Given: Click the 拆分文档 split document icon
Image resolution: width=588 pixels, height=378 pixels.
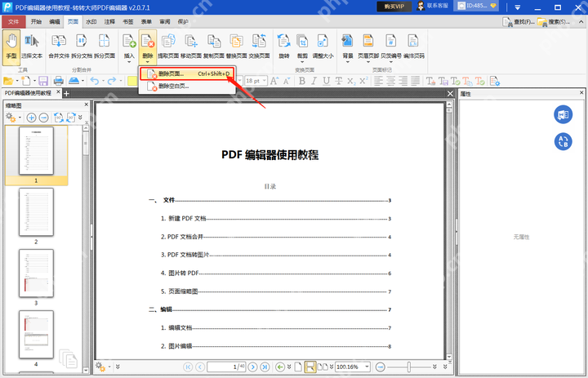Looking at the screenshot, I should [82, 47].
